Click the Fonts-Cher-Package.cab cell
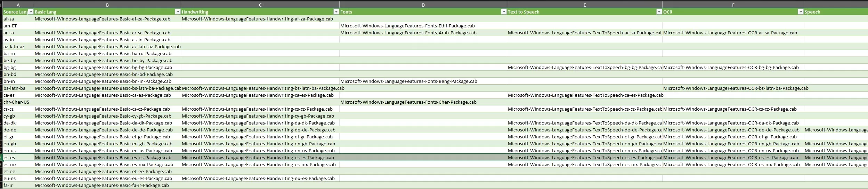The image size is (868, 189). [423, 102]
